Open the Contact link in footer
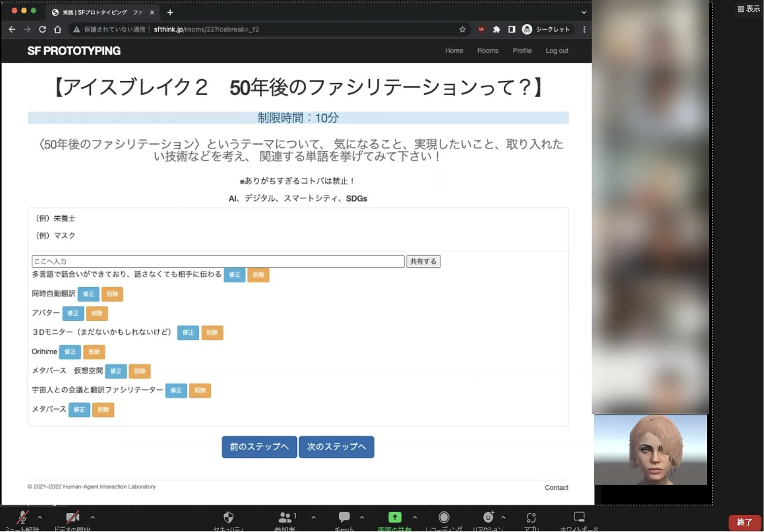The width and height of the screenshot is (764, 532). click(556, 488)
